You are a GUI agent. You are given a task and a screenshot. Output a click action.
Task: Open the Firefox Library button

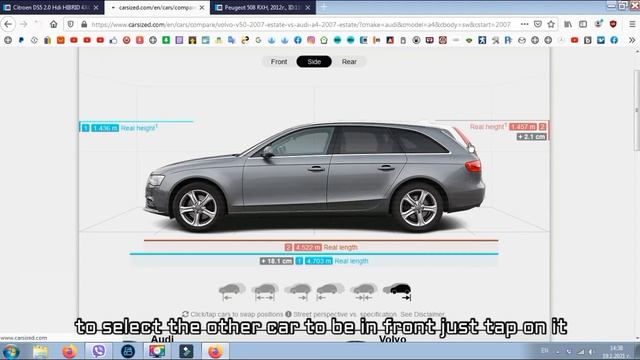[568, 24]
